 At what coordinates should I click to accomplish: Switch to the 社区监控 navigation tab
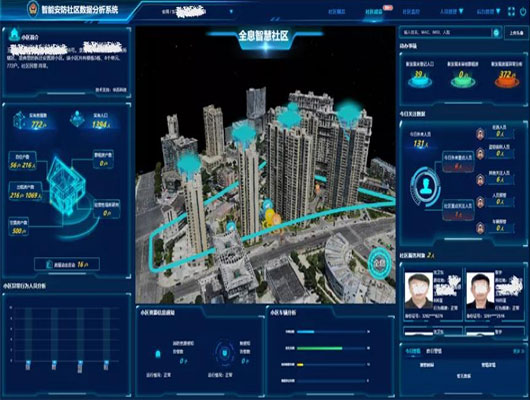point(411,12)
